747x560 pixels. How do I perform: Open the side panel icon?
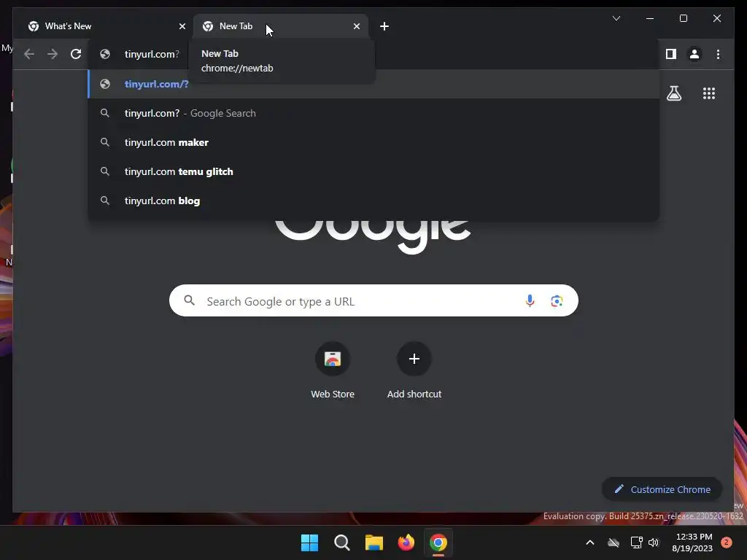tap(671, 54)
